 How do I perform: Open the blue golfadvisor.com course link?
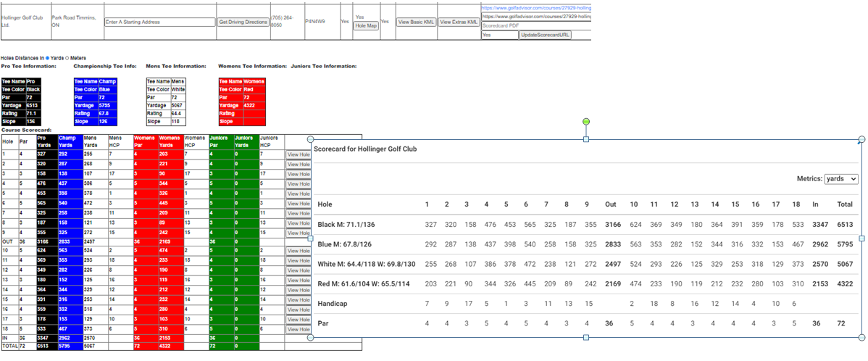536,9
